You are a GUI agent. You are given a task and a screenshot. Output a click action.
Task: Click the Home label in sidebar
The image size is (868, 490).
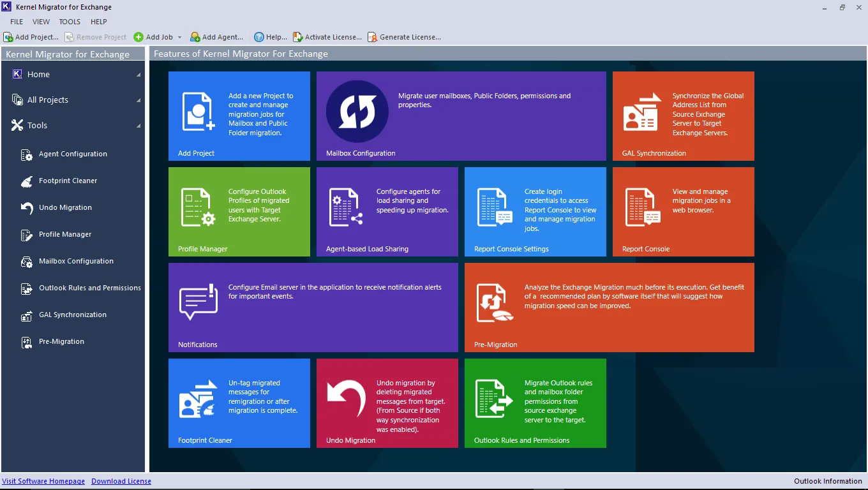click(x=38, y=75)
